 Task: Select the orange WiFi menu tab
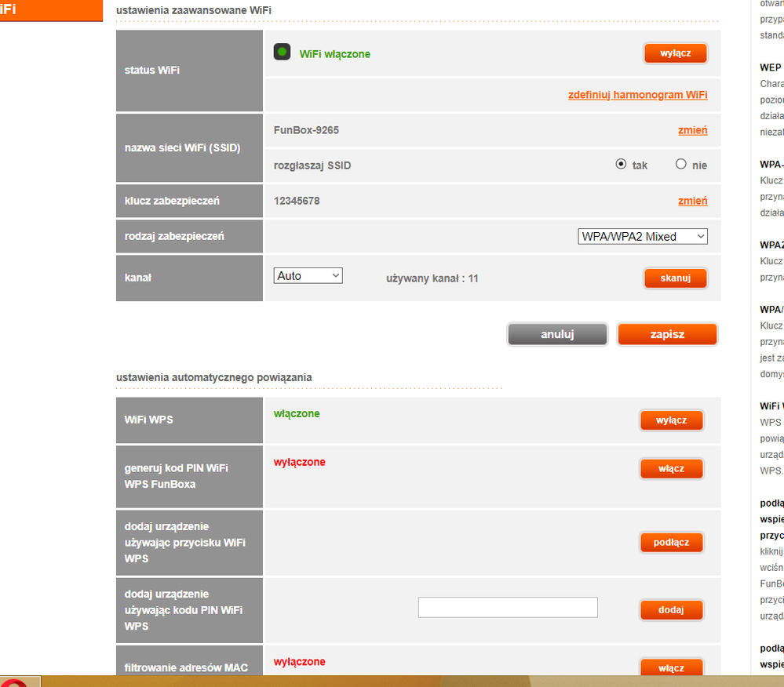pyautogui.click(x=51, y=10)
